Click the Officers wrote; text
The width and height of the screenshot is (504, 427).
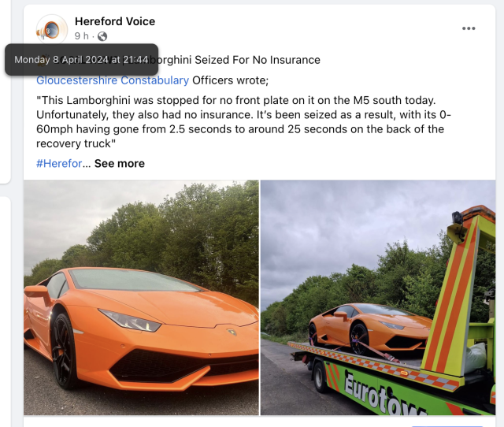pos(230,80)
